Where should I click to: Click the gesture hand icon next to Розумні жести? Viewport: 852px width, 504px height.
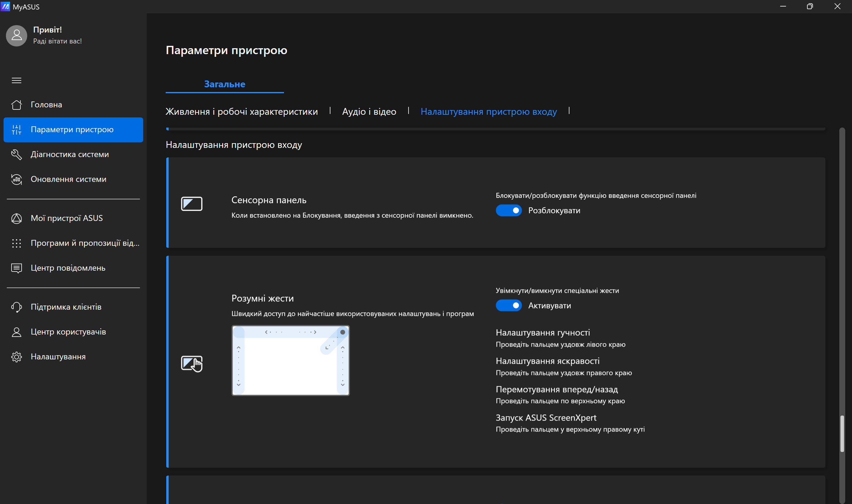(x=191, y=364)
